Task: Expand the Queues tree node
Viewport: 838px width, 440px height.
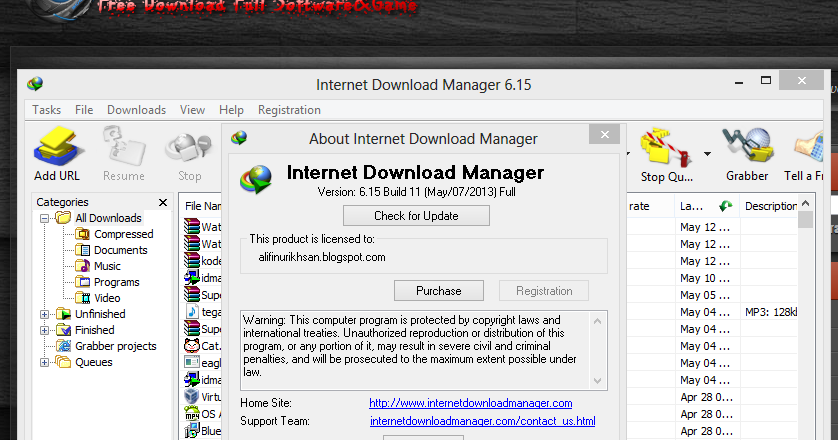Action: coord(44,362)
